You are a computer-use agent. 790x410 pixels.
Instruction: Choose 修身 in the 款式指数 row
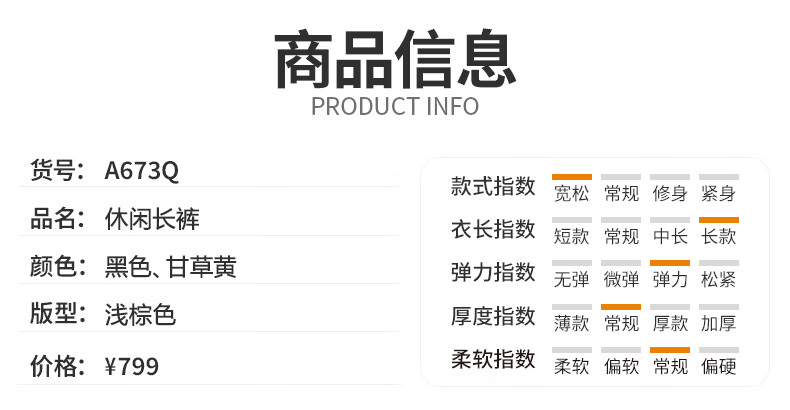click(670, 193)
